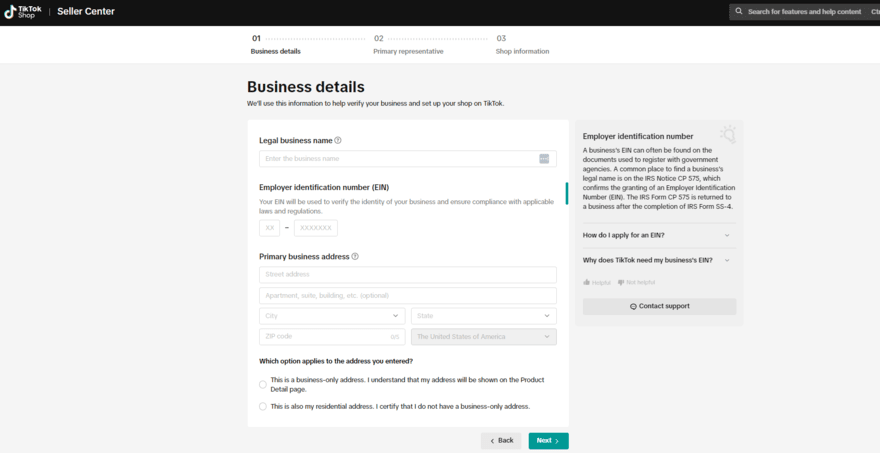Click the search magnifier icon
Viewport: 880px width, 453px height.
(739, 11)
